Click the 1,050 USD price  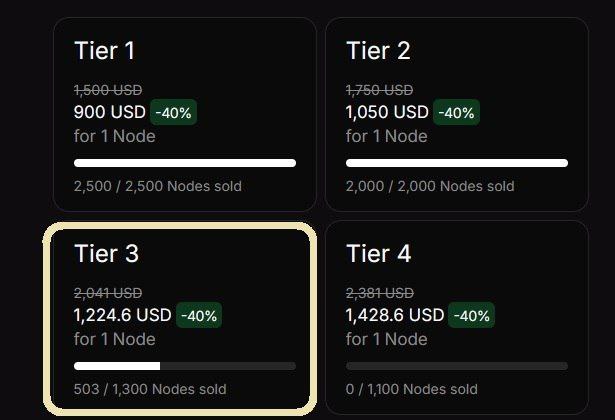pos(387,112)
